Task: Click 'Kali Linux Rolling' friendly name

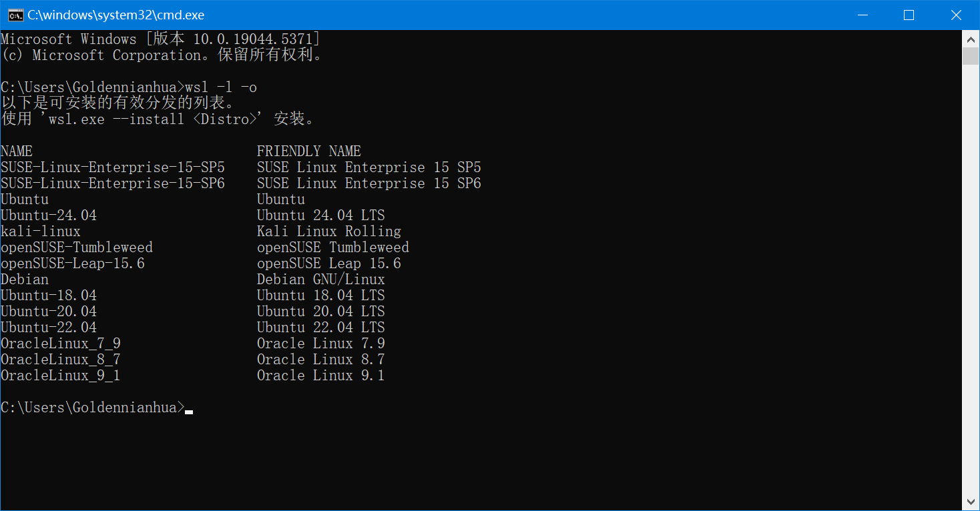Action: [x=329, y=231]
